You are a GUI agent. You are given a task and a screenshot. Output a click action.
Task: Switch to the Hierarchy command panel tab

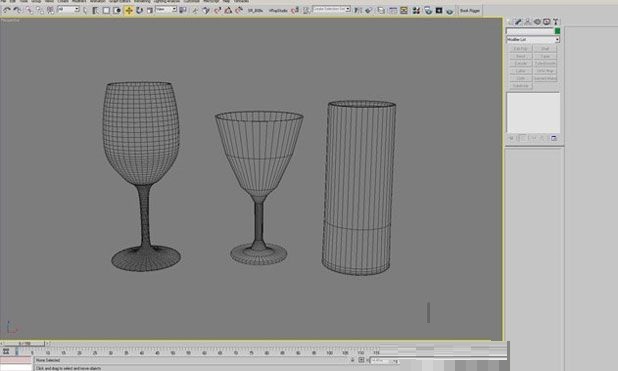coord(528,22)
